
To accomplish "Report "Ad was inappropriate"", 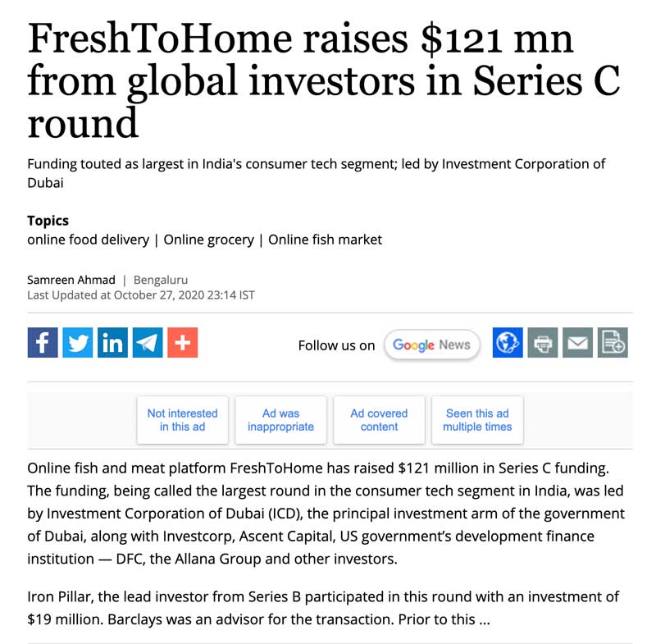I will tap(280, 420).
